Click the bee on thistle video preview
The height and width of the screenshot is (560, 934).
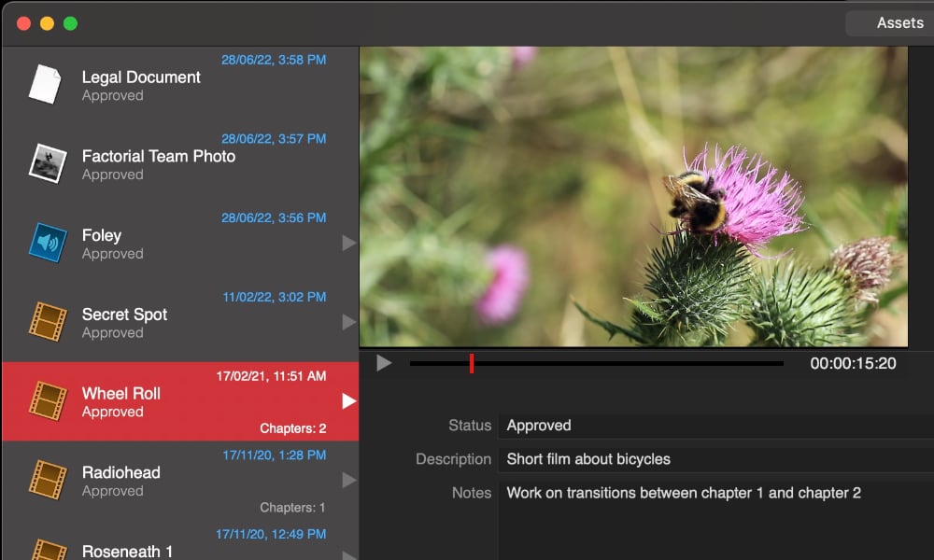pyautogui.click(x=633, y=196)
